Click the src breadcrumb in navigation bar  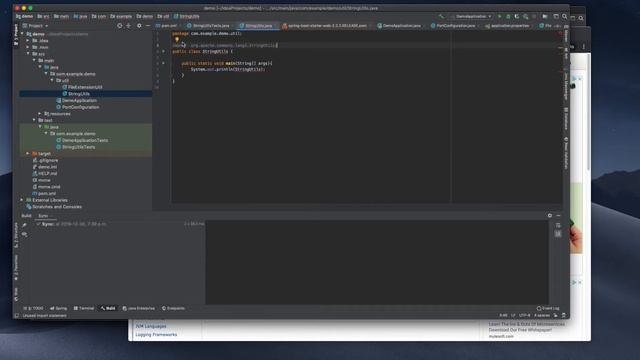[44, 16]
